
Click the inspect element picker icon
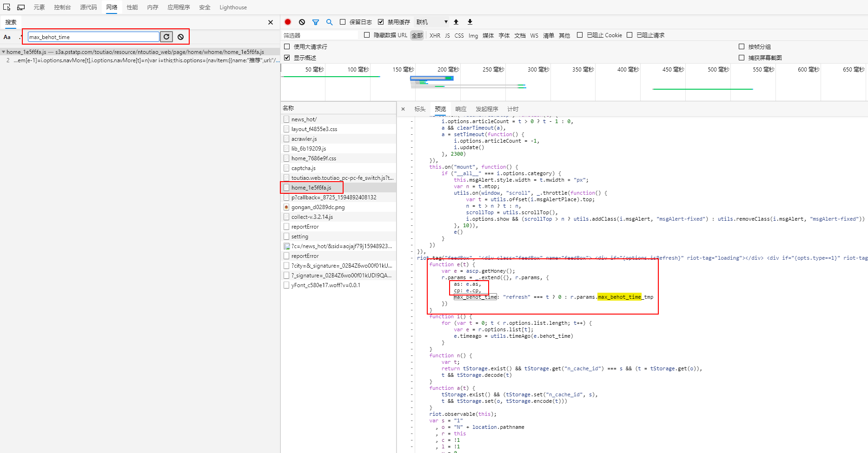coord(7,7)
